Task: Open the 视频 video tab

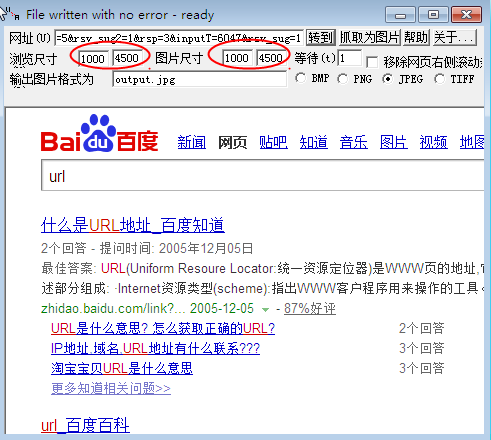Action: 433,142
